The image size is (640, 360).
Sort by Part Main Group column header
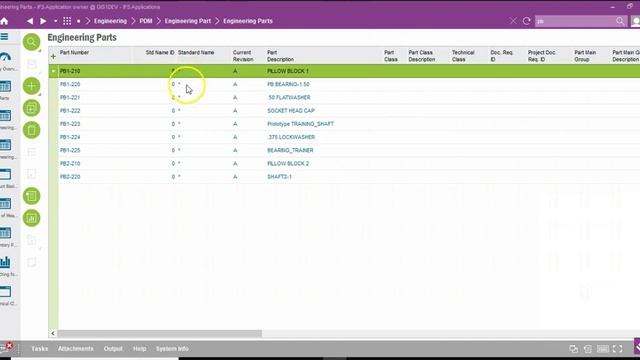pyautogui.click(x=585, y=56)
